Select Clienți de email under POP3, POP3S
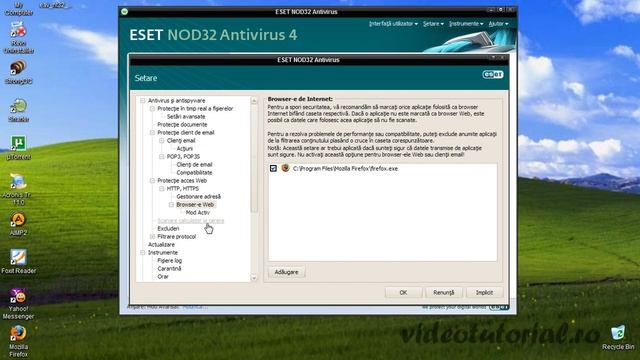This screenshot has width=640, height=360. pyautogui.click(x=194, y=164)
